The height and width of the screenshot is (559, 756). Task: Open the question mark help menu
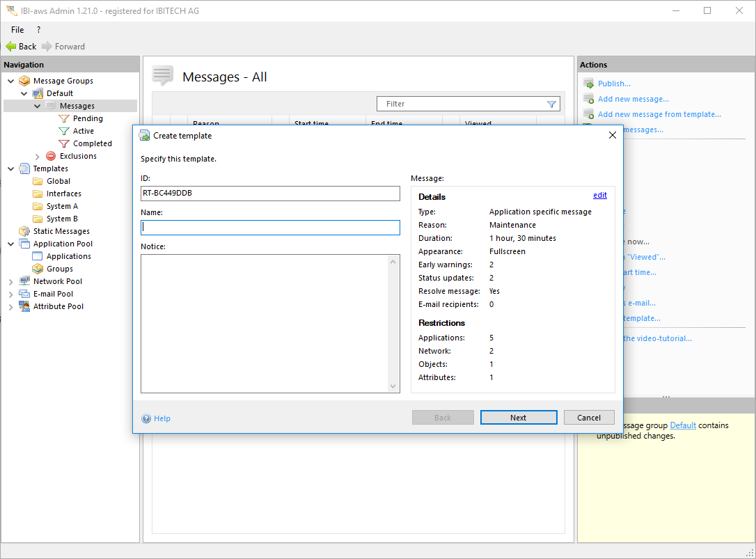[38, 30]
